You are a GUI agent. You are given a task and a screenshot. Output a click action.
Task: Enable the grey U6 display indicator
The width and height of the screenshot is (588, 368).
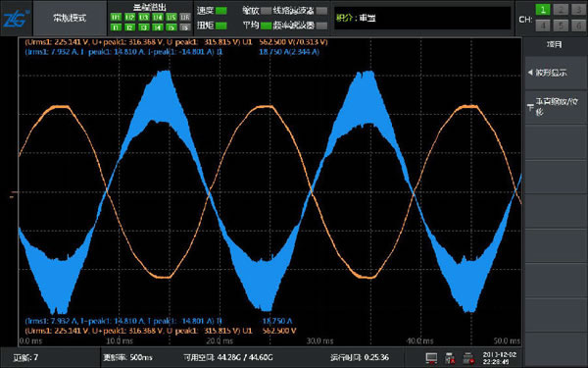point(185,18)
